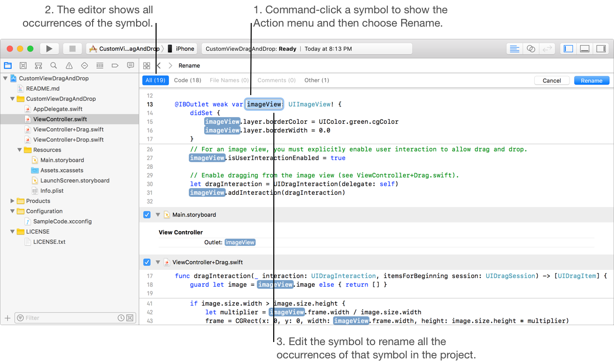Show the Version editor
This screenshot has height=364, width=614.
pos(547,49)
